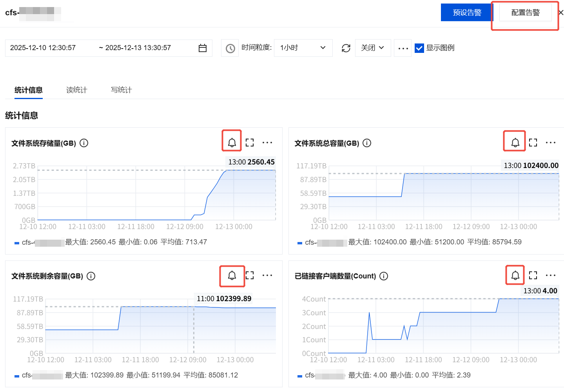564x392 pixels.
Task: Click alarm bell on 文件系统存储量 chart
Action: coord(232,143)
